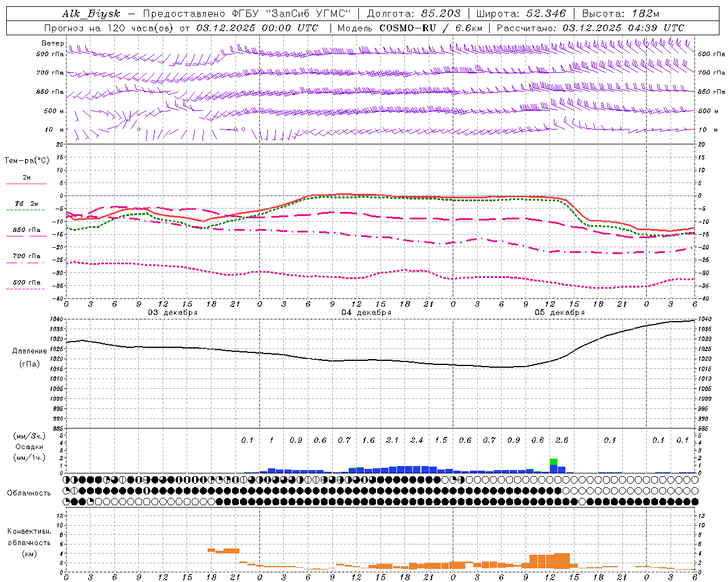Click the Долгота: 85.203 value
Viewport: 728px width, 582px height.
[x=413, y=14]
